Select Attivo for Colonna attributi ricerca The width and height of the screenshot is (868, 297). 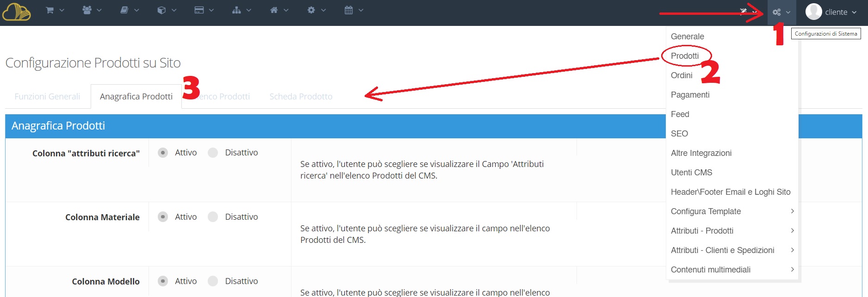click(x=163, y=153)
